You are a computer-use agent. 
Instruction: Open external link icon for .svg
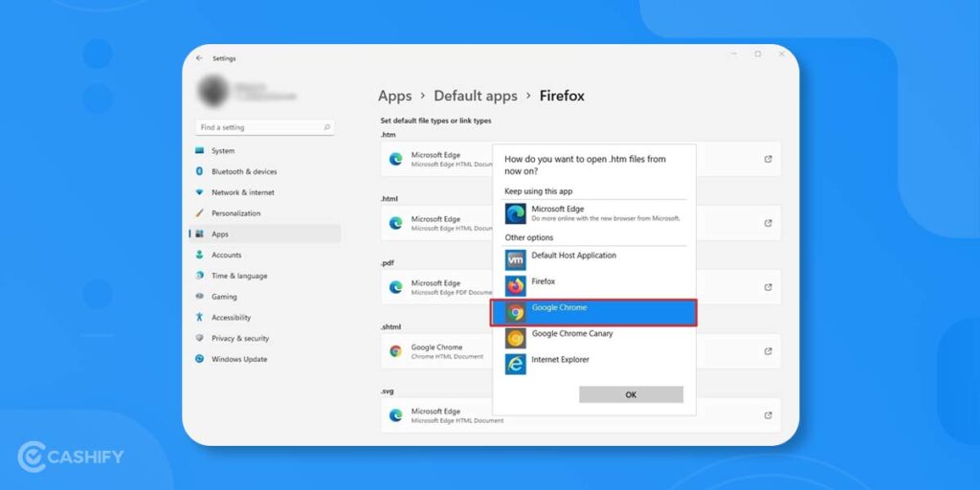768,415
